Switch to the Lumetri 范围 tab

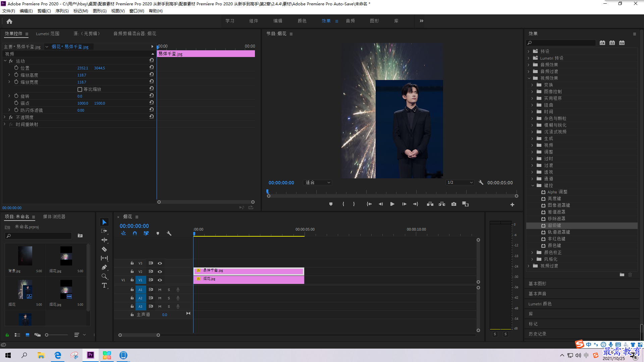pos(48,34)
